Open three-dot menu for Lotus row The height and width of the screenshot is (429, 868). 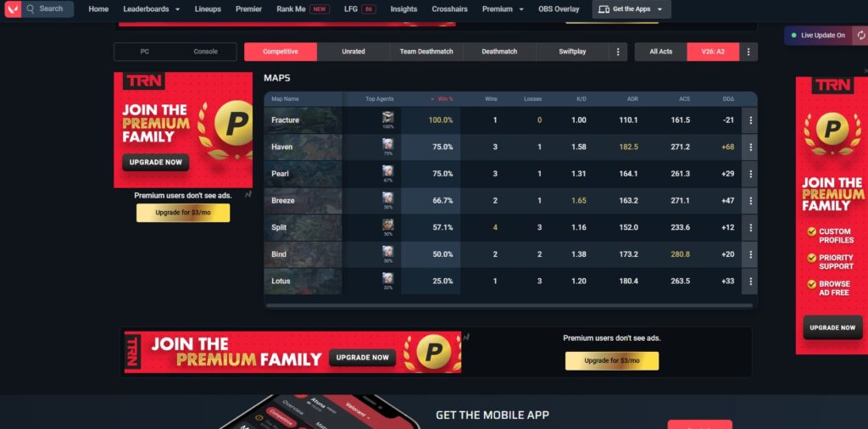pos(750,281)
